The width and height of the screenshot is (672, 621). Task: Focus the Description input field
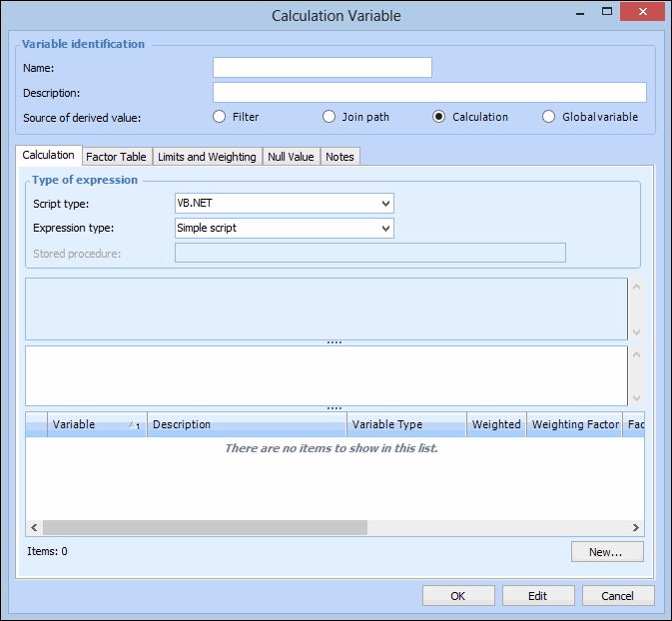[x=429, y=93]
